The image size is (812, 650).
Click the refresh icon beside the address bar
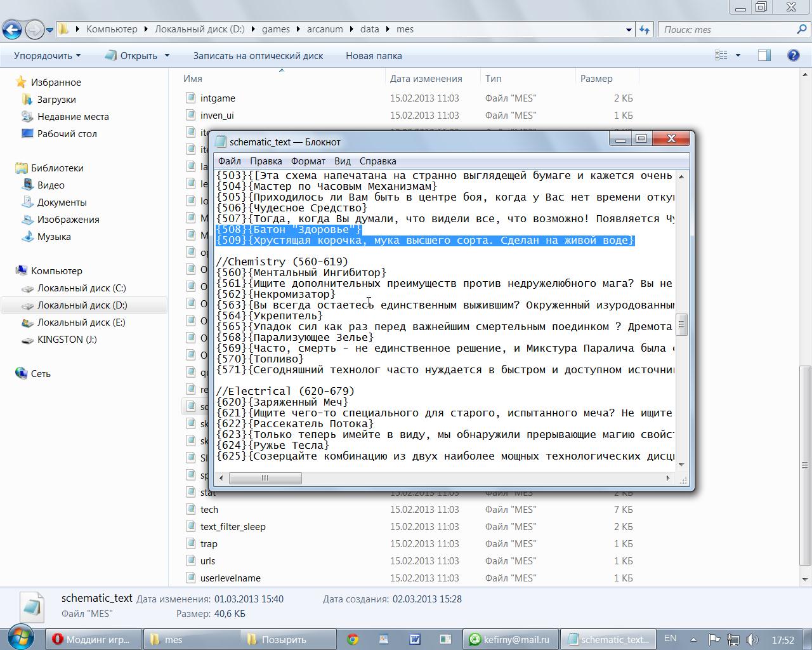click(x=645, y=29)
